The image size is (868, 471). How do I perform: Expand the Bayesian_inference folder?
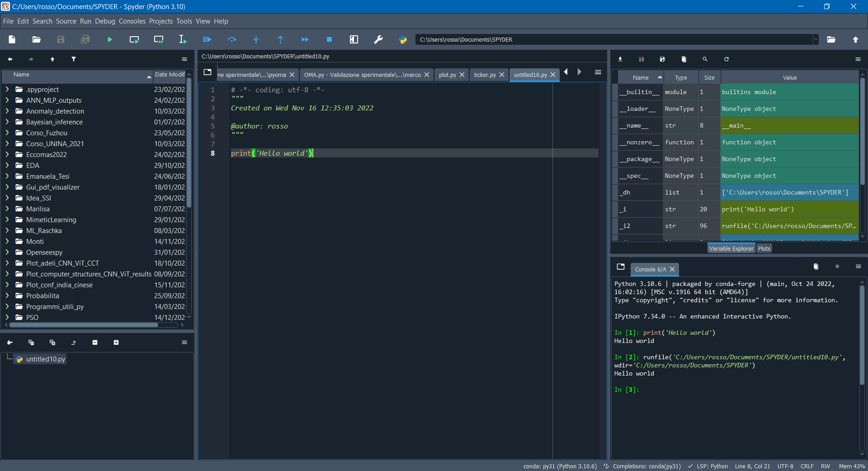pyautogui.click(x=7, y=122)
